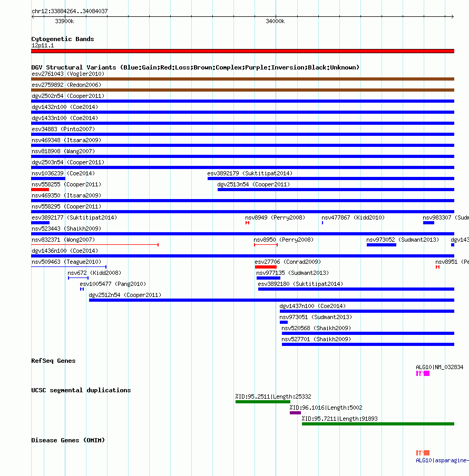The image size is (469, 476).
Task: Open esv3892177 (Suktitipat2014) variant label
Action: click(x=74, y=217)
